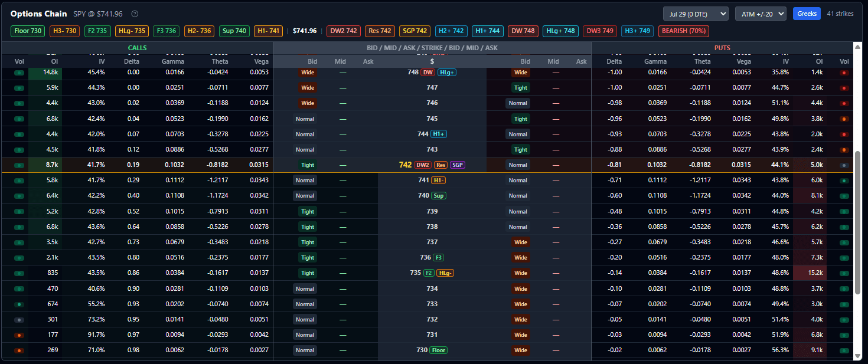Click put-side volume indicator in 745 strike row

click(x=844, y=119)
